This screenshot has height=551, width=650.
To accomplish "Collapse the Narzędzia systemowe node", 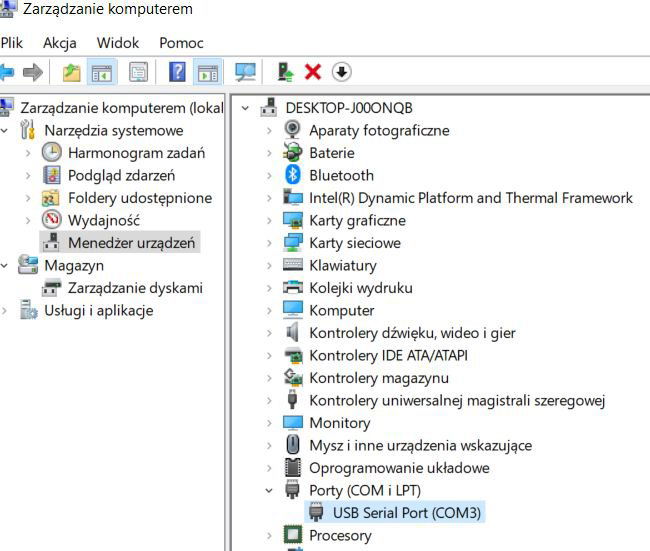I will click(x=4, y=131).
